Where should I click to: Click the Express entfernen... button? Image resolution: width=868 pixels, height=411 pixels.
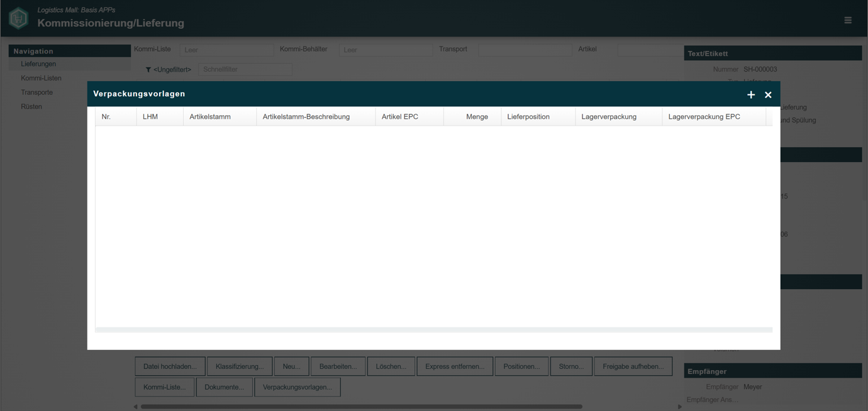tap(455, 366)
